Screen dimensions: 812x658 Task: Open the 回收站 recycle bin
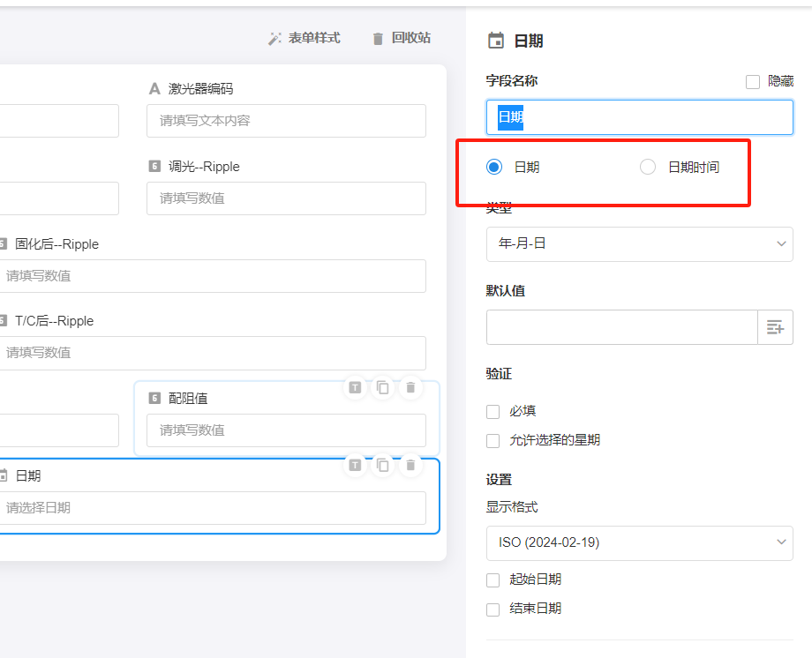[402, 38]
